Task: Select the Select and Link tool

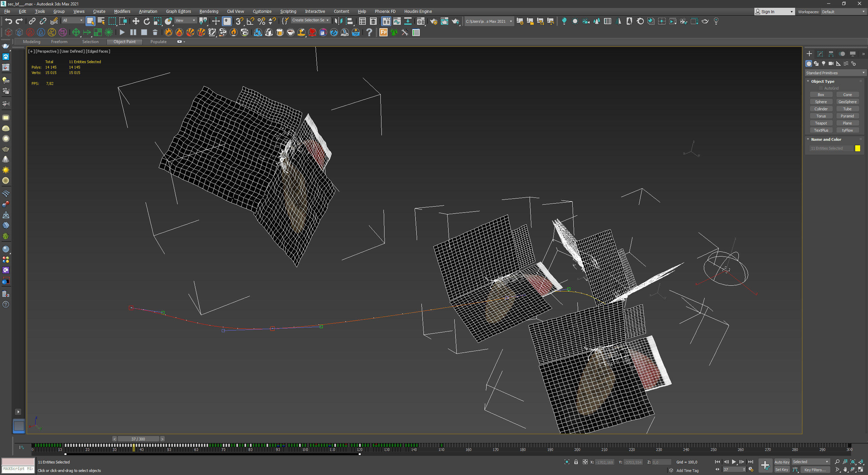Action: coord(32,21)
